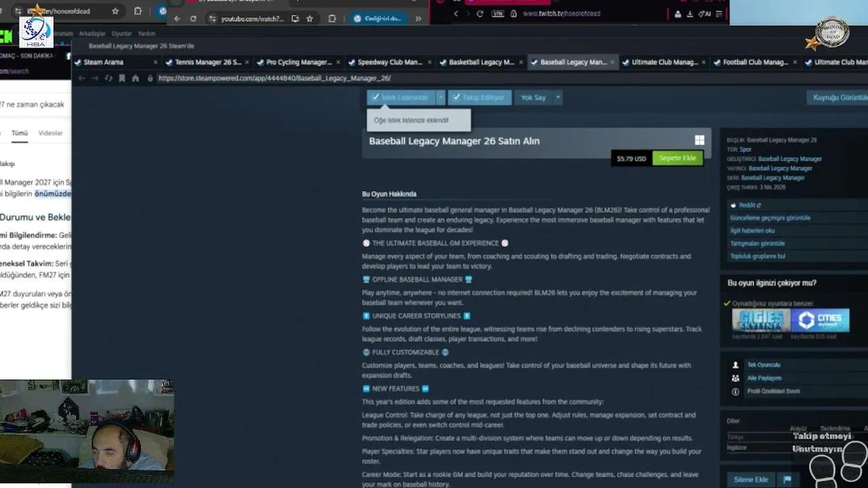
Task: Close the Tennis Manager 26 tab
Action: (x=248, y=62)
